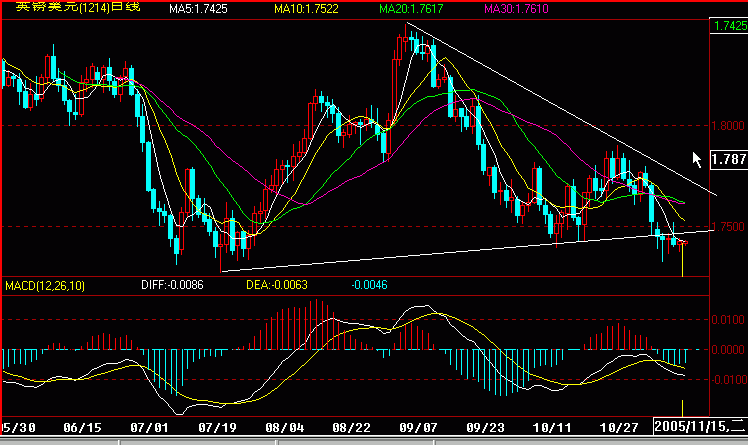Viewport: 748px width, 445px height.
Task: Click the 10/11 date label
Action: [x=552, y=427]
